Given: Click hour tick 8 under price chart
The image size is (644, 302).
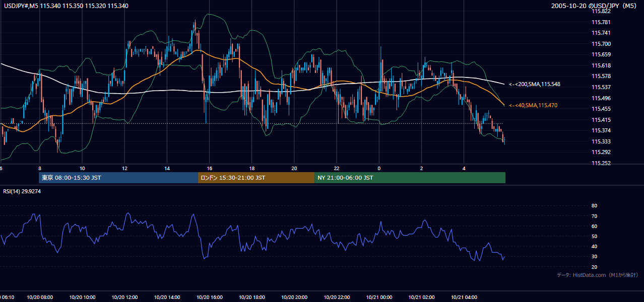Looking at the screenshot, I should point(40,169).
